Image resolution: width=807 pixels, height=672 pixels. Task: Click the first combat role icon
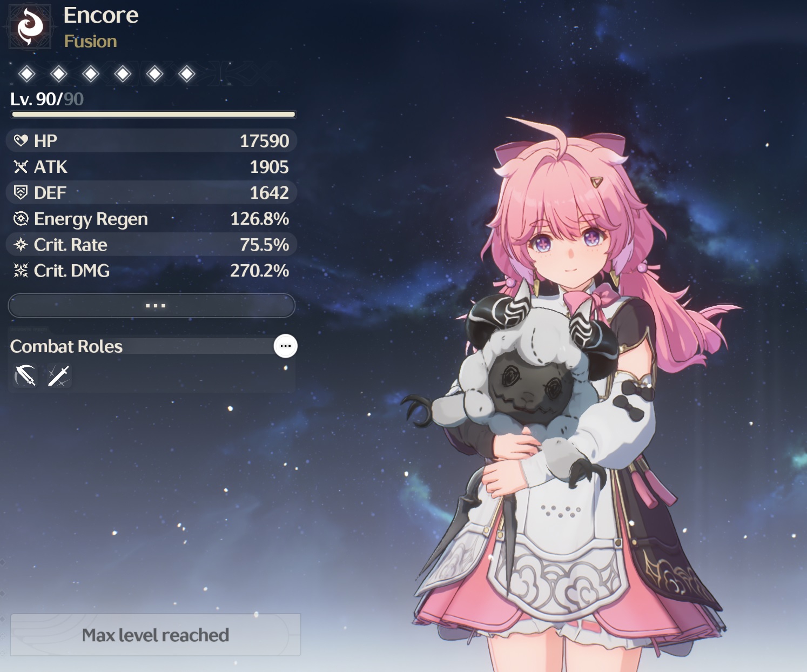[25, 375]
